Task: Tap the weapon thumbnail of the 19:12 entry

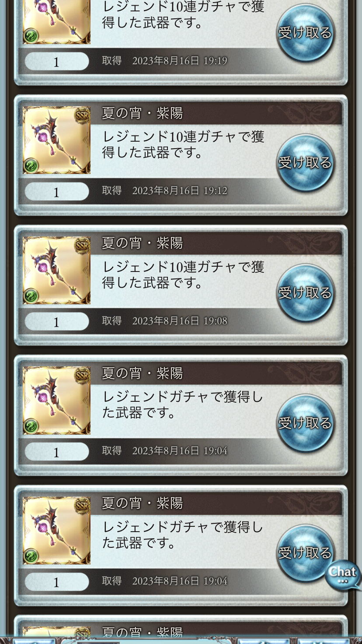Action: pos(56,140)
